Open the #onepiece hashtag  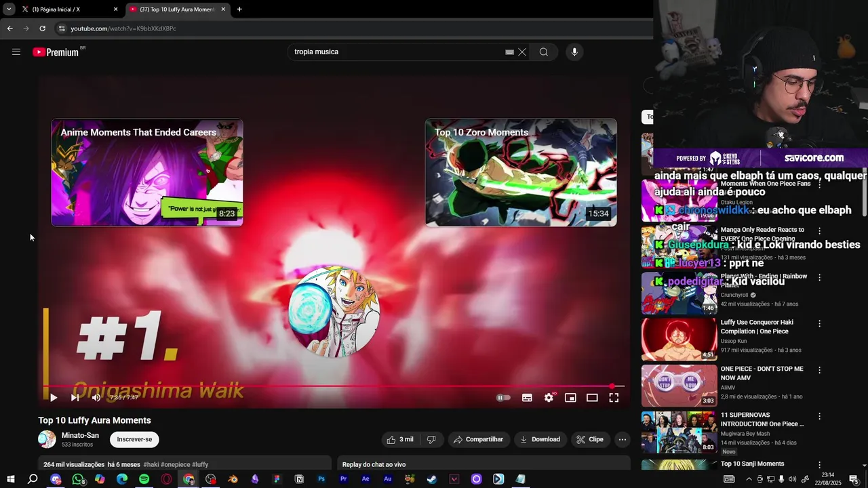[176, 465]
